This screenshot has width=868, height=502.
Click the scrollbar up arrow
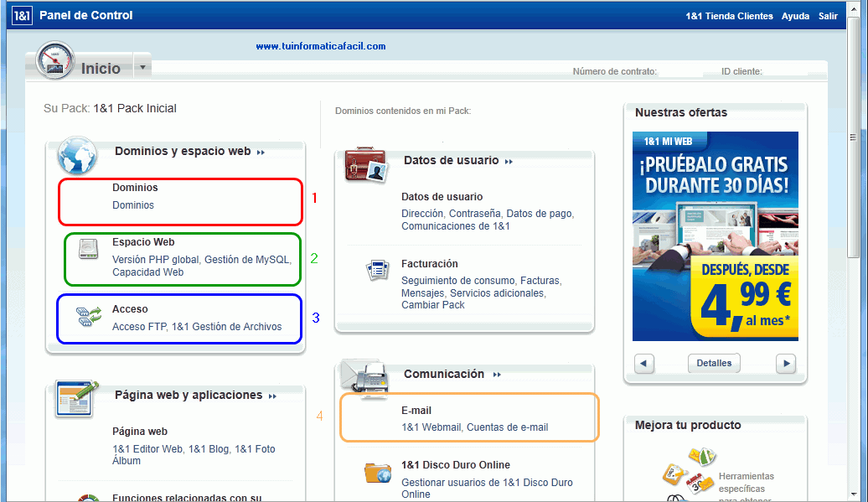[853, 8]
